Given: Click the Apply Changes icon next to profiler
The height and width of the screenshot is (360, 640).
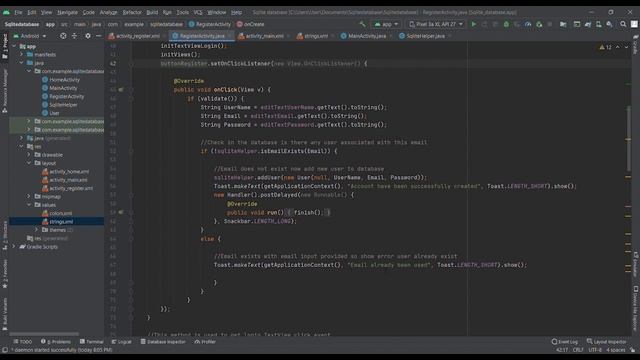Looking at the screenshot, I should (539, 24).
